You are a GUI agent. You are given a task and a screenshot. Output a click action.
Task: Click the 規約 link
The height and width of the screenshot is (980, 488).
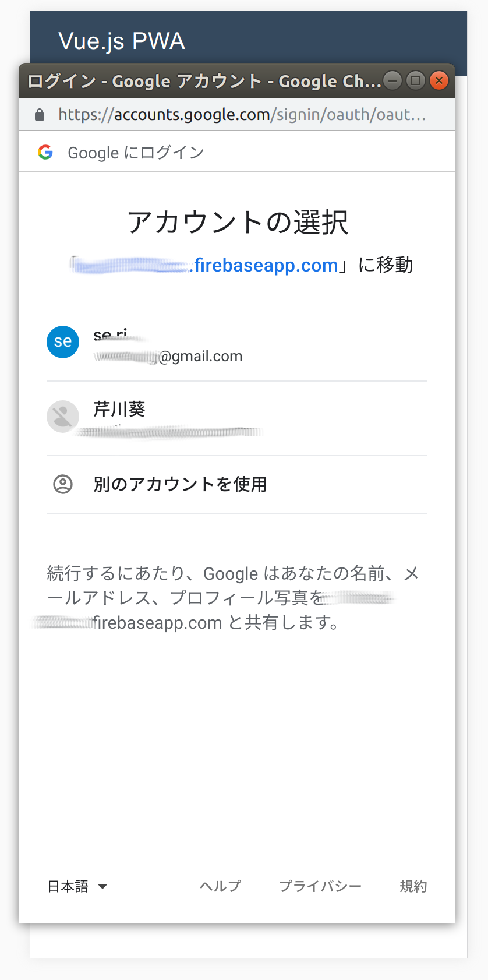(413, 886)
